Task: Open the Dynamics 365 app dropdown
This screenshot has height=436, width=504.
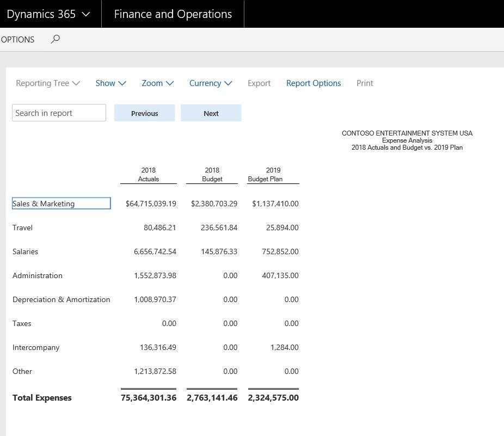Action: (x=48, y=14)
